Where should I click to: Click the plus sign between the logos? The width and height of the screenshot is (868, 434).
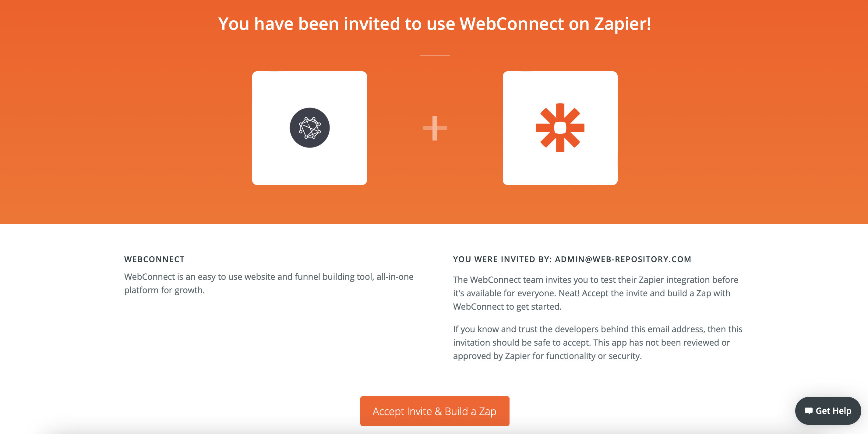point(435,128)
